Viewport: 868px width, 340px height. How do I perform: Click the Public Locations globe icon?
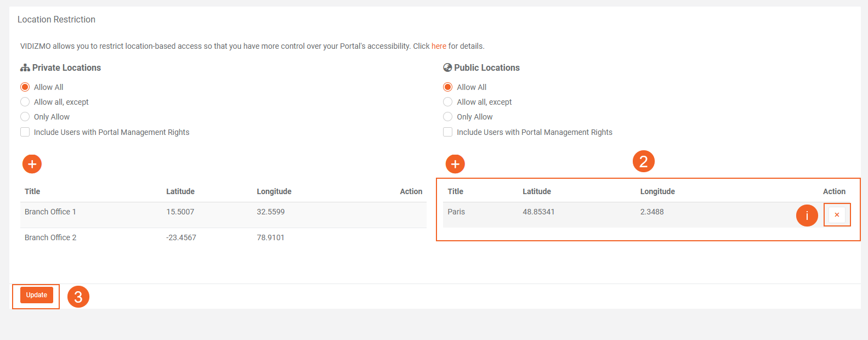tap(447, 68)
